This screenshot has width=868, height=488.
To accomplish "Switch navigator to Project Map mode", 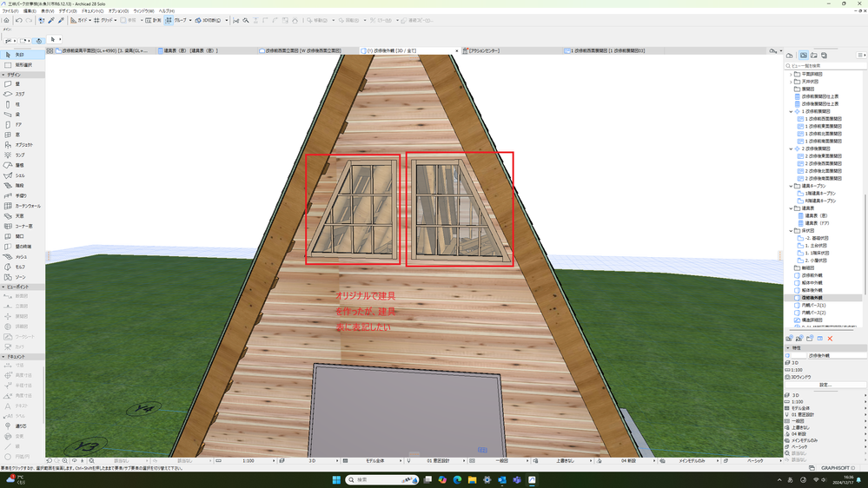I will coord(790,56).
